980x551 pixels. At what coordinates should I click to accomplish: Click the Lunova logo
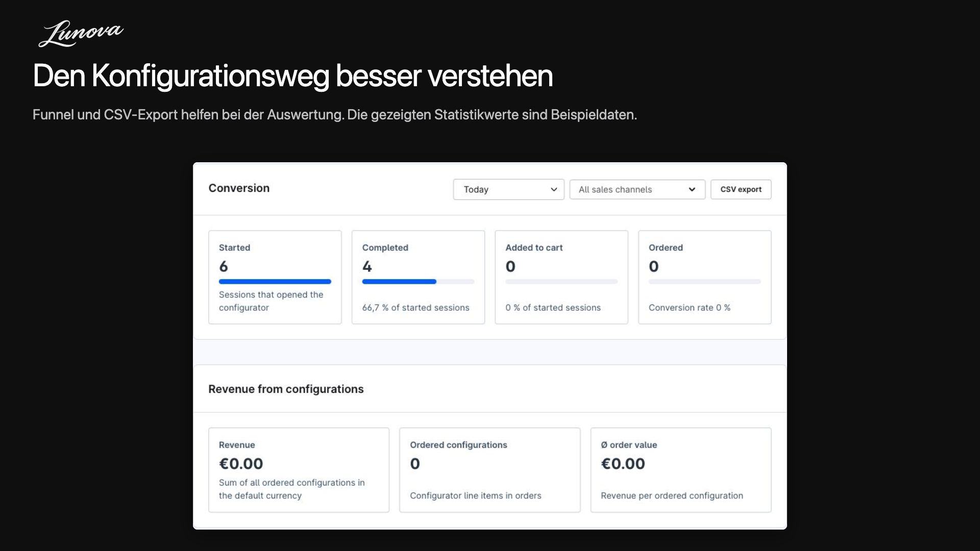click(x=81, y=34)
